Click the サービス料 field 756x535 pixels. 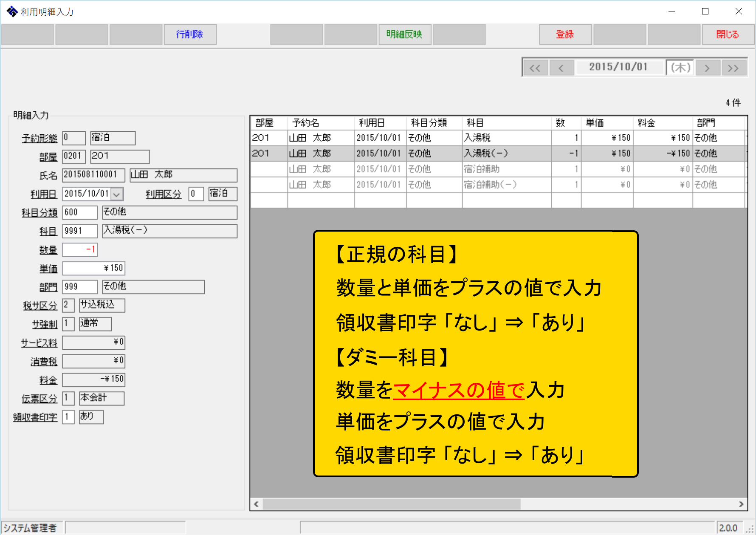[93, 343]
